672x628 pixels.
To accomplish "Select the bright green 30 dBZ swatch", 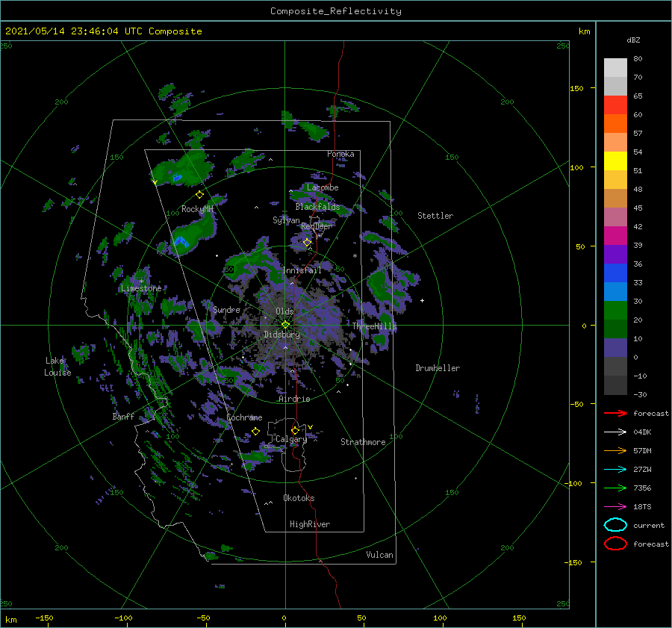I will (x=615, y=311).
